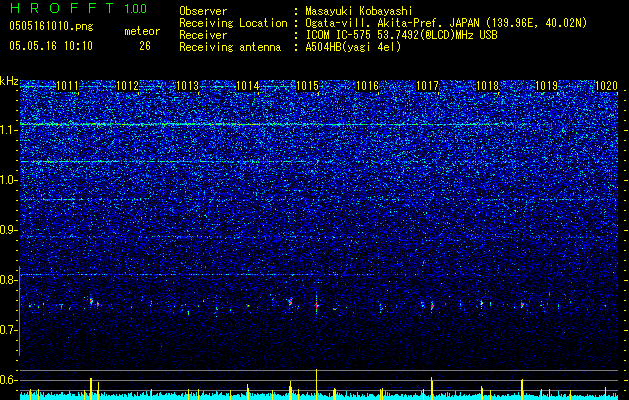Click the 1011 time marker
This screenshot has height=400, width=629.
tap(67, 86)
